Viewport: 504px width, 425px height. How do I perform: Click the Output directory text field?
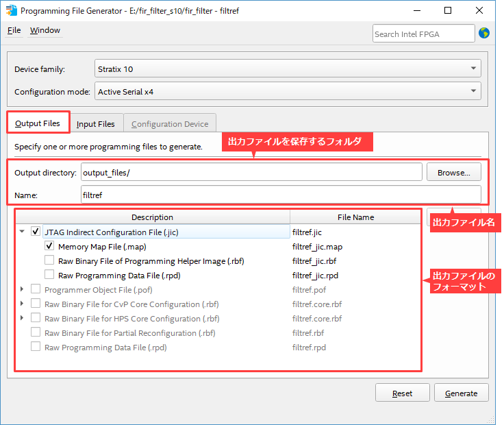tap(251, 173)
